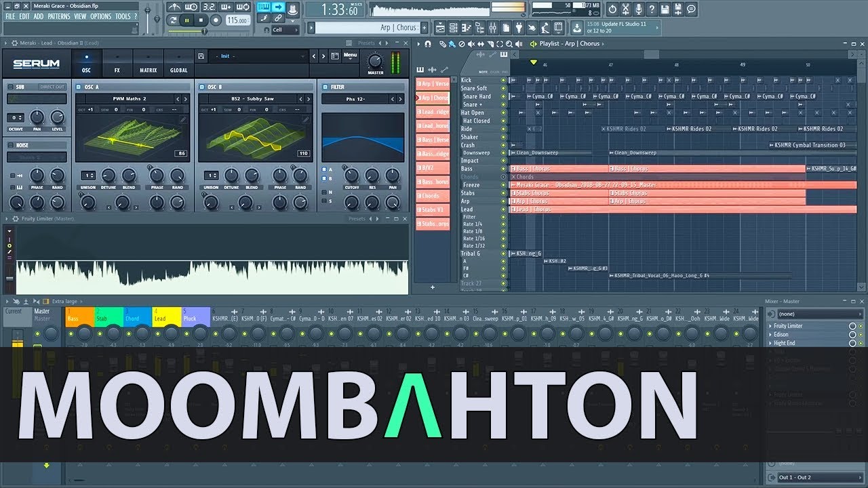Viewport: 868px width, 488px height.
Task: Go to previous OSC B wavetable arrow
Action: tap(301, 99)
